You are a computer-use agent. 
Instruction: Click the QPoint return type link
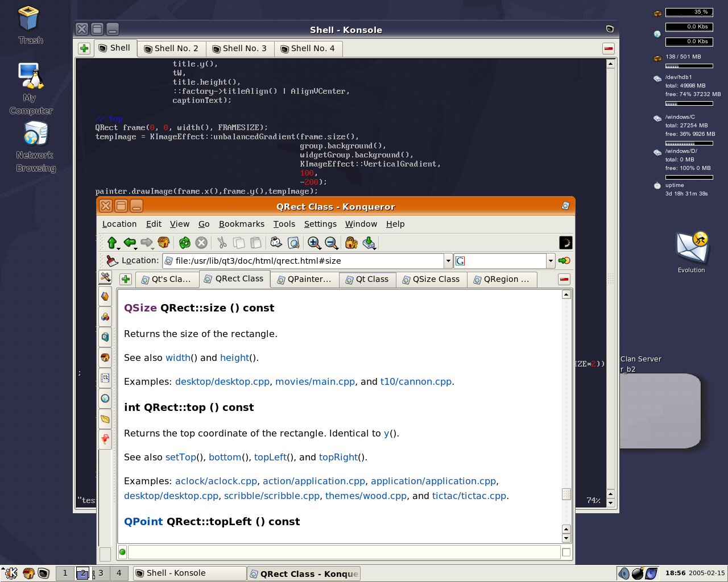[143, 521]
